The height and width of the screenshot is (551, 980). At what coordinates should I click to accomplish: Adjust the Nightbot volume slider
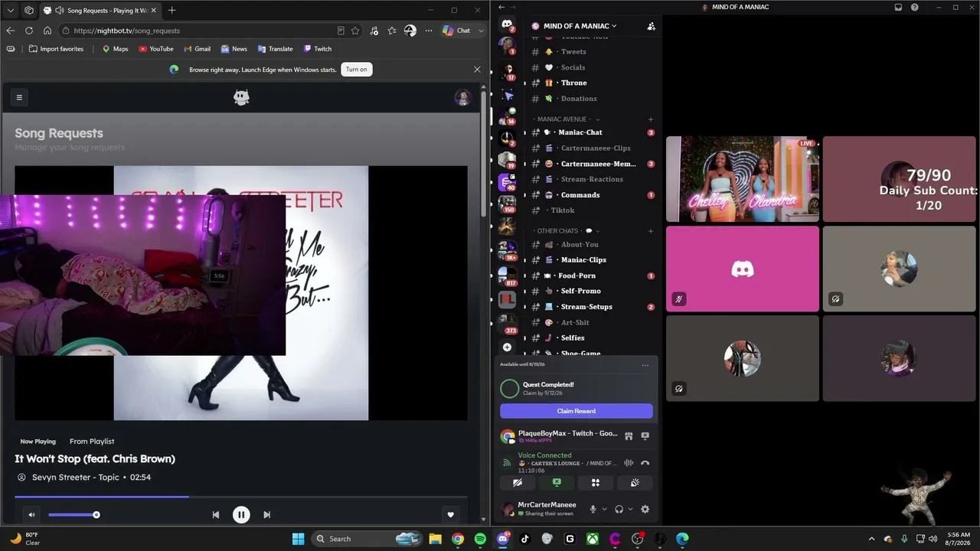73,515
